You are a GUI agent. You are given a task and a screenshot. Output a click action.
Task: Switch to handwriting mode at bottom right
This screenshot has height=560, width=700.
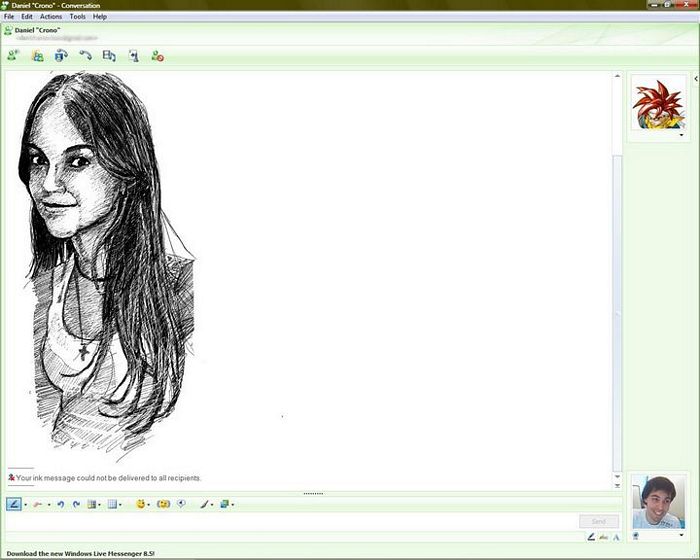click(x=591, y=536)
